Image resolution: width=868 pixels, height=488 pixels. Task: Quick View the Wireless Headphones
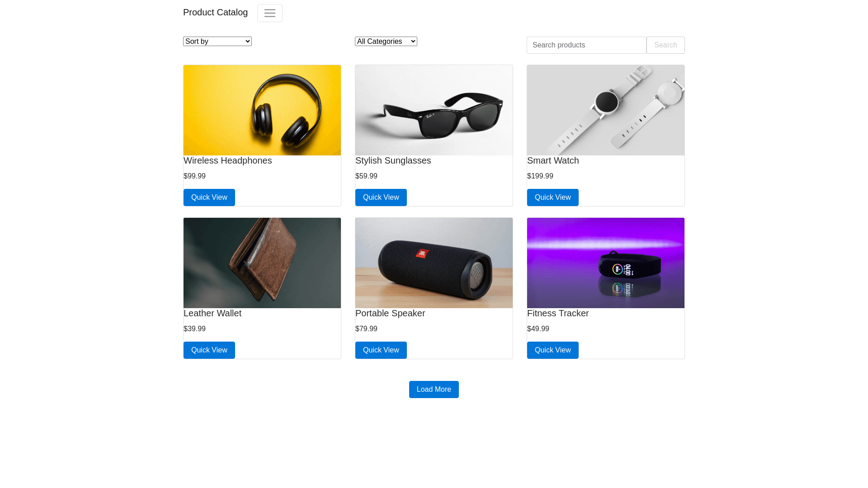click(209, 197)
